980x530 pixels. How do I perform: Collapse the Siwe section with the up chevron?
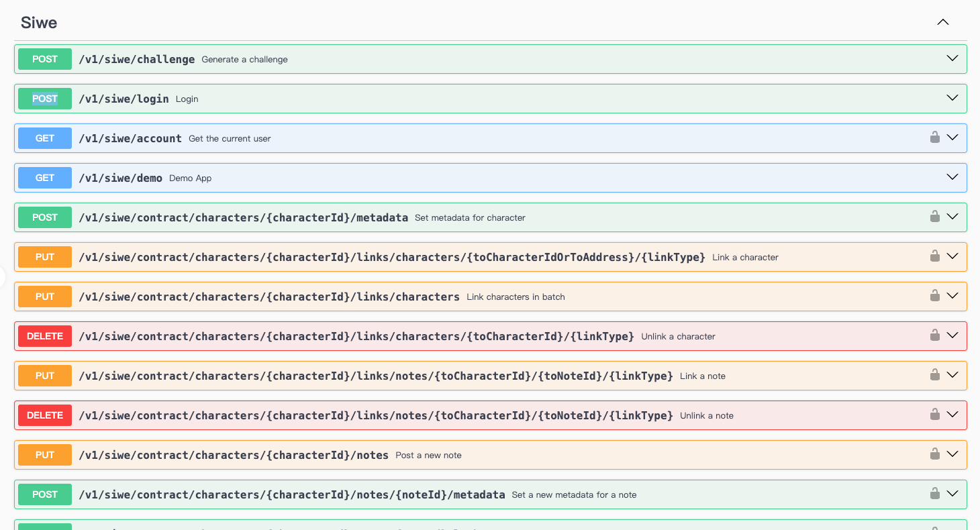[942, 22]
